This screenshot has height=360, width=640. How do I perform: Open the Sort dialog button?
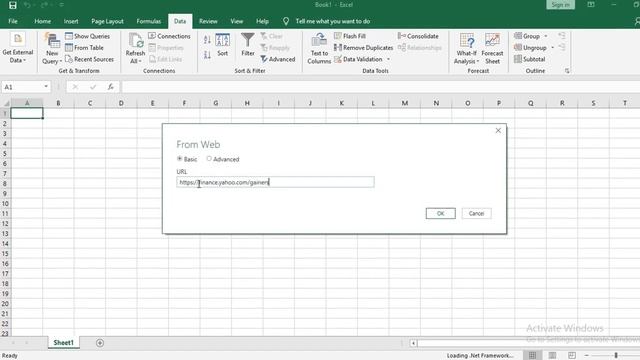point(222,45)
